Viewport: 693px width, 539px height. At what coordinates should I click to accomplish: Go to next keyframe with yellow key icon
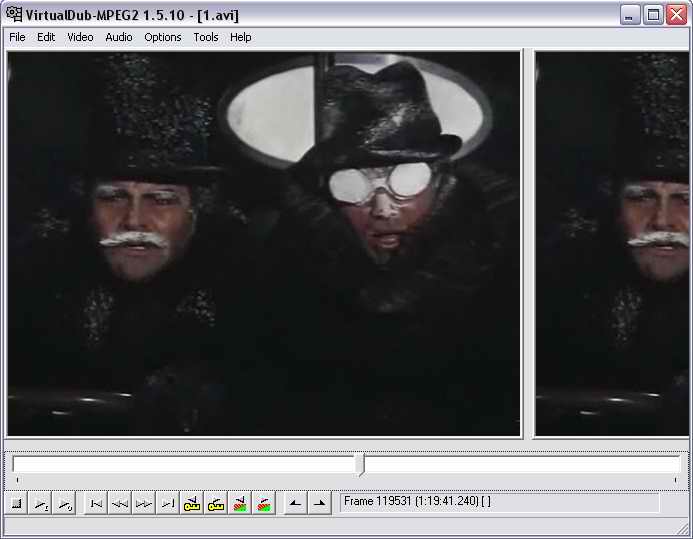[215, 504]
